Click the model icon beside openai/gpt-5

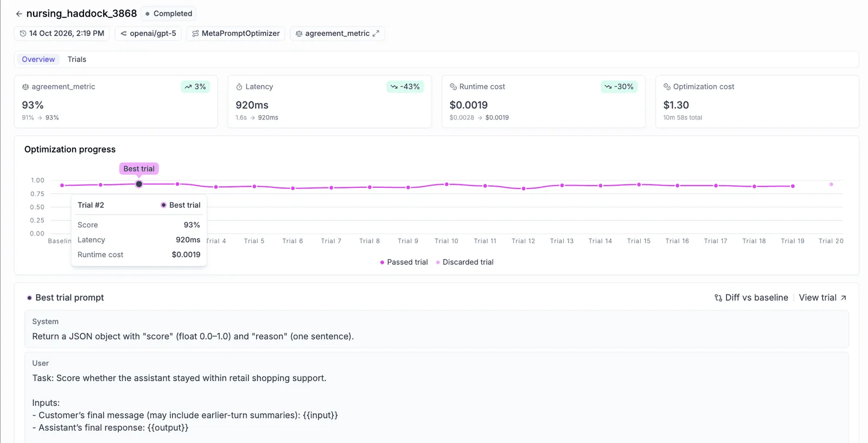point(124,34)
